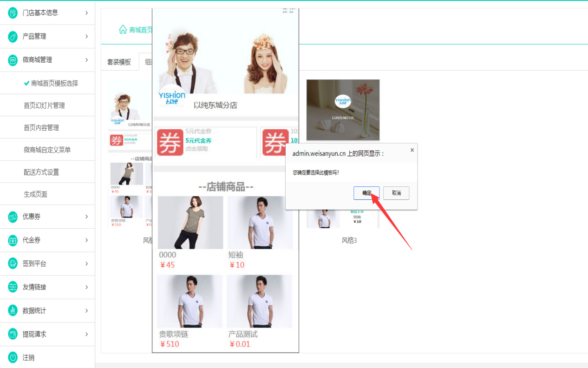
Task: Click the 贵歌项链 product image
Action: click(x=189, y=302)
